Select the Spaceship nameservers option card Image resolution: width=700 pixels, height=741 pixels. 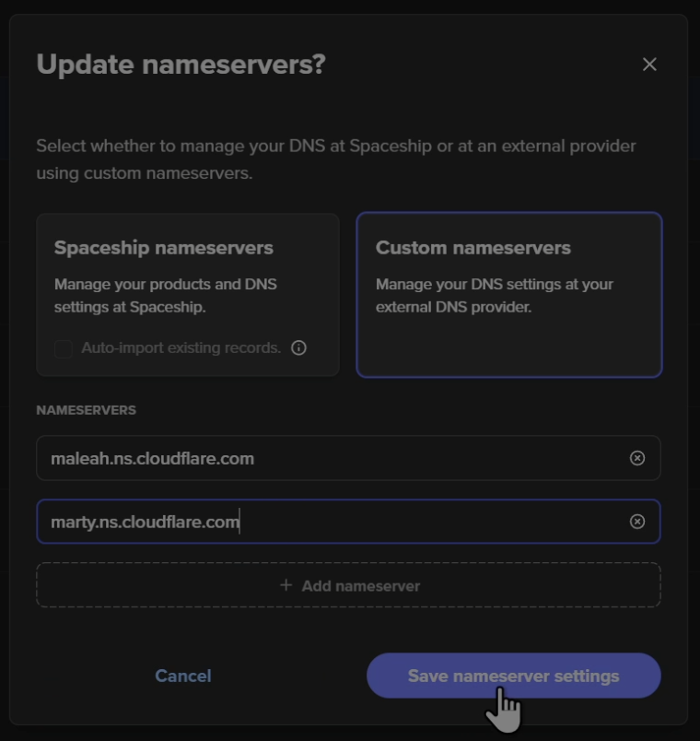(188, 295)
